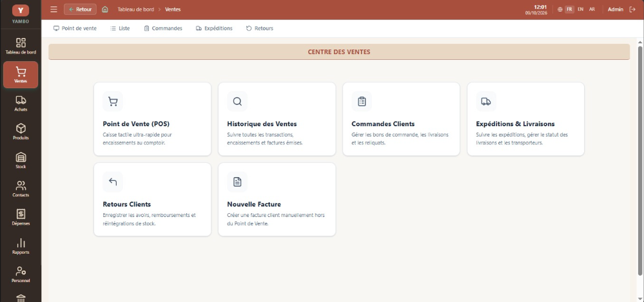Open the bank icon at sidebar bottom
Viewport: 644px width, 302px height.
(21, 298)
